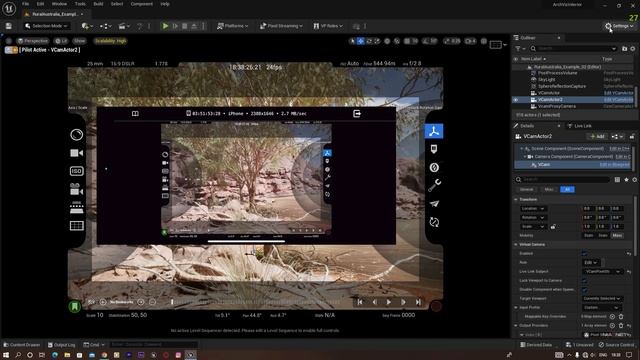Toggle the scale lock next to the Scale dropdown
Viewport: 640px width, 360px height.
tap(553, 227)
